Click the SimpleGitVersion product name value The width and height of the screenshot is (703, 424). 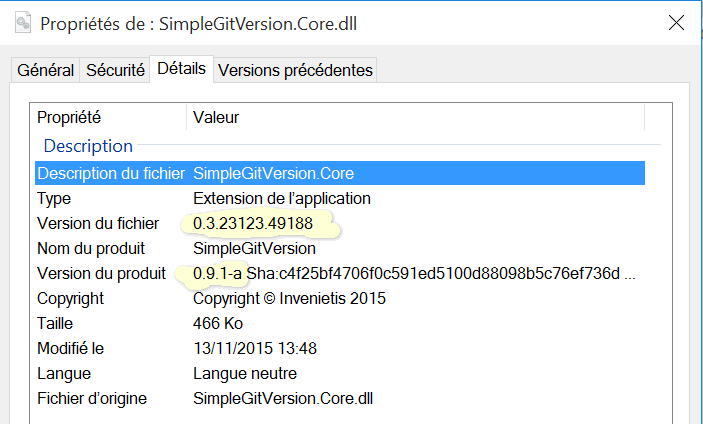tap(254, 248)
